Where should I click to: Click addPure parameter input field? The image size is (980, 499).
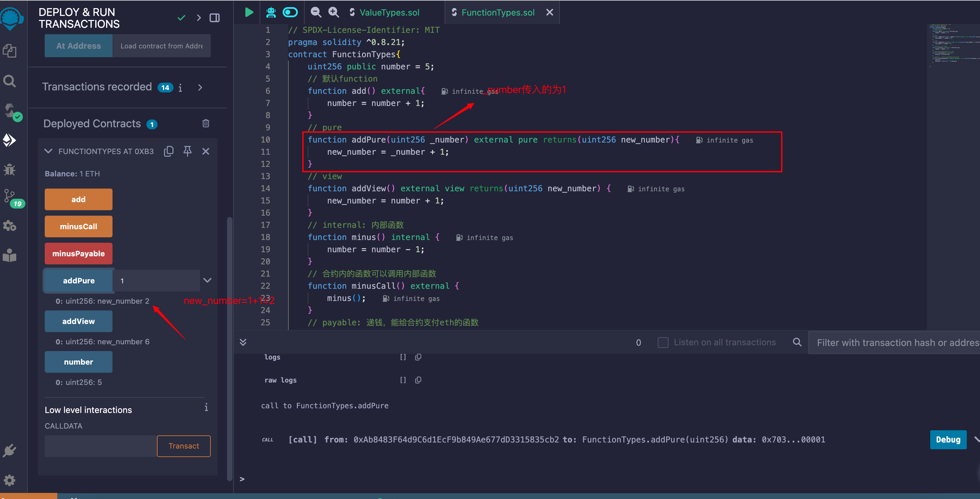(x=156, y=280)
